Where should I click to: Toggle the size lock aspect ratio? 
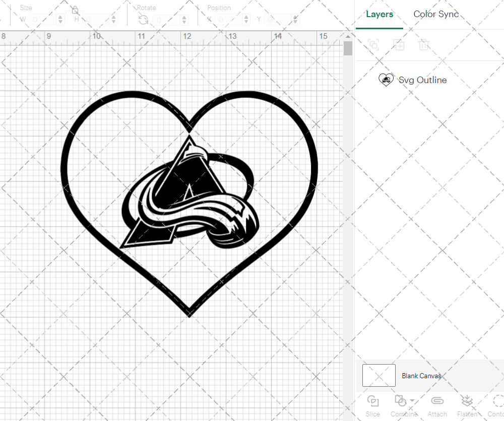[x=75, y=10]
